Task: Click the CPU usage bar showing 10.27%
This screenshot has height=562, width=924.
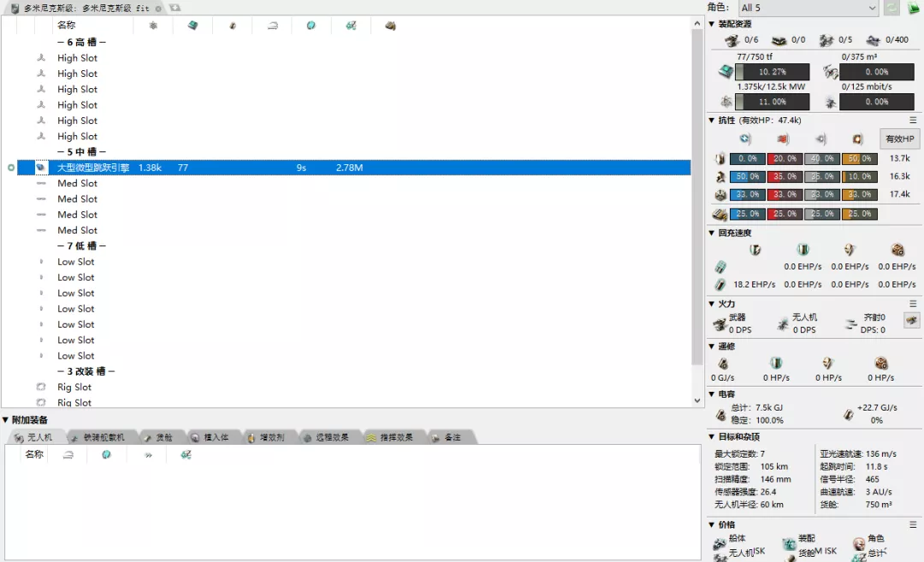Action: (772, 72)
